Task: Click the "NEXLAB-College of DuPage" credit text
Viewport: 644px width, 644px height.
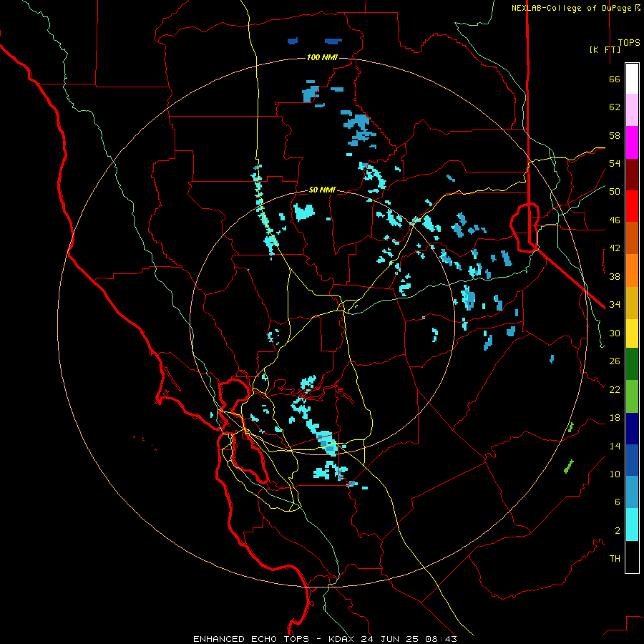Action: [572, 8]
